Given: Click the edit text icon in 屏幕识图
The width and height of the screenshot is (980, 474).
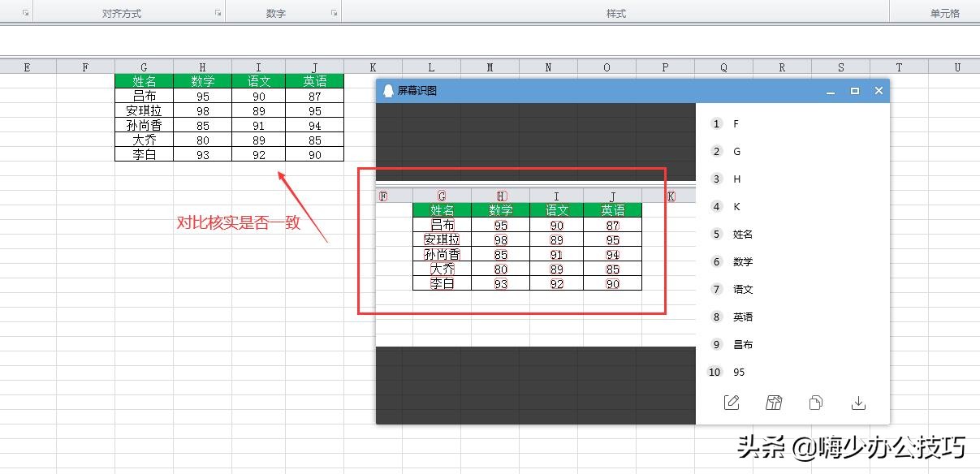Looking at the screenshot, I should pyautogui.click(x=732, y=403).
